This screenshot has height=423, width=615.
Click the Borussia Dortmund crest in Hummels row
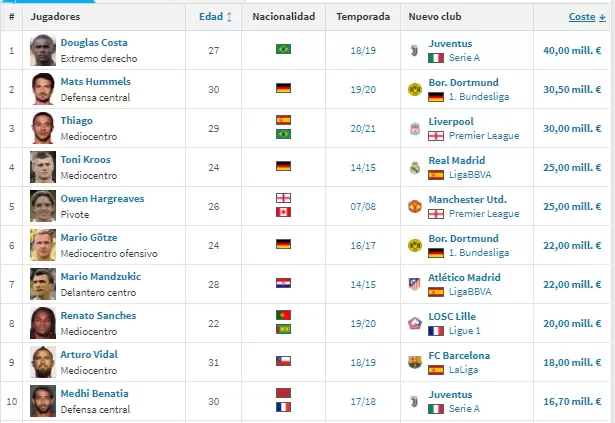point(414,89)
